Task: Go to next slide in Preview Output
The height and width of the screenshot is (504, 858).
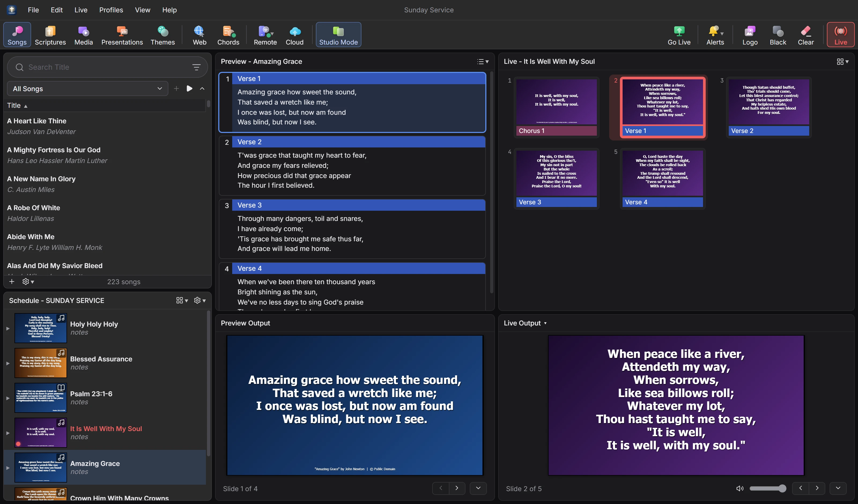Action: coord(457,488)
